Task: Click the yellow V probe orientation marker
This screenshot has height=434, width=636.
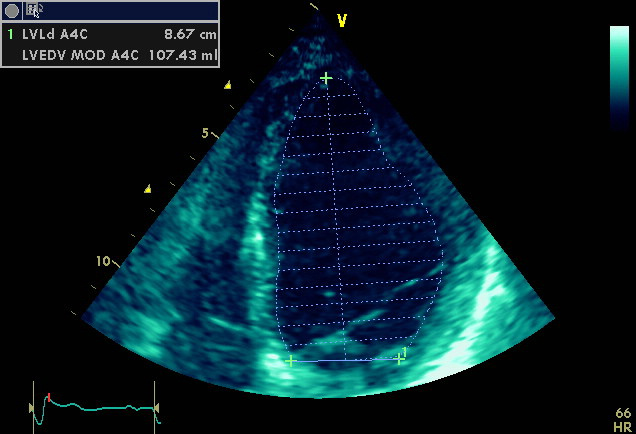Action: click(342, 20)
